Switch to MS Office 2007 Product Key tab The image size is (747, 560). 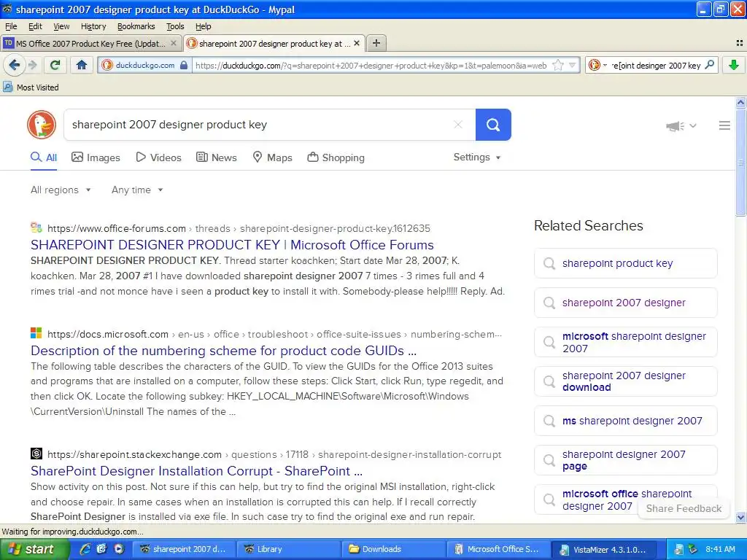click(x=90, y=43)
